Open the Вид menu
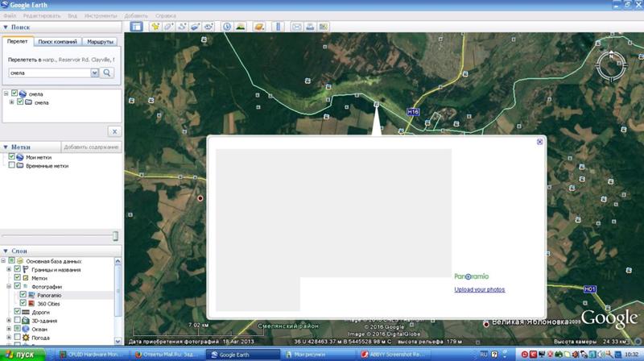This screenshot has height=361, width=644. (72, 15)
